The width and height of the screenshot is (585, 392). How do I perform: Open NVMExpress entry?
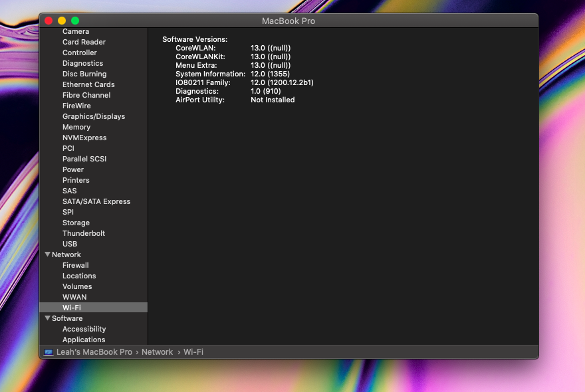tap(84, 138)
